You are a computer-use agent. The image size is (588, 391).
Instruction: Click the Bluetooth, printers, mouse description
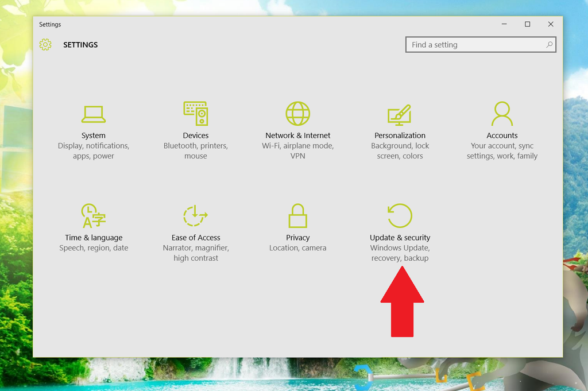click(195, 150)
